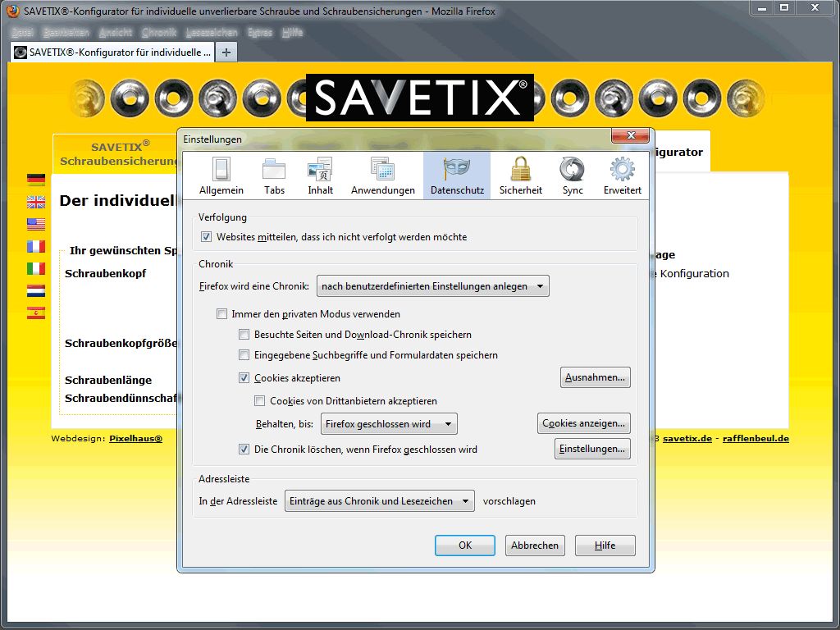Viewport: 840px width, 630px height.
Task: Click the Schraubenkopf label on page
Action: click(106, 273)
